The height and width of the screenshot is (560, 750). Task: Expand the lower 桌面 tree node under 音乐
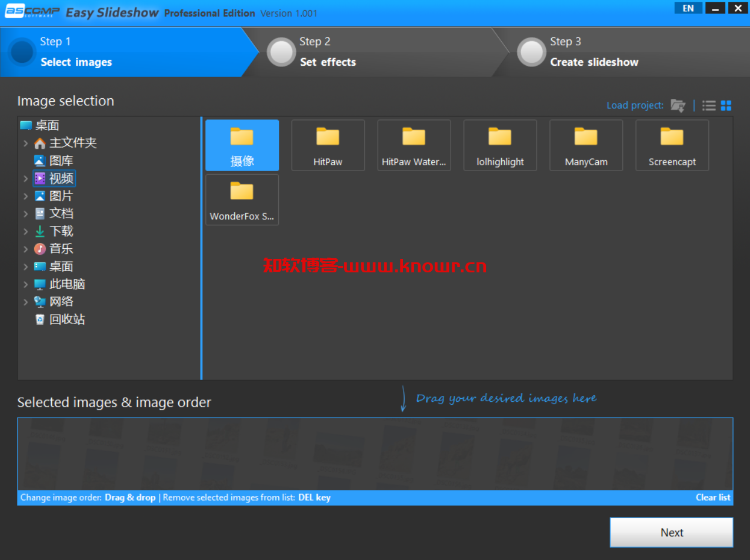pos(25,266)
